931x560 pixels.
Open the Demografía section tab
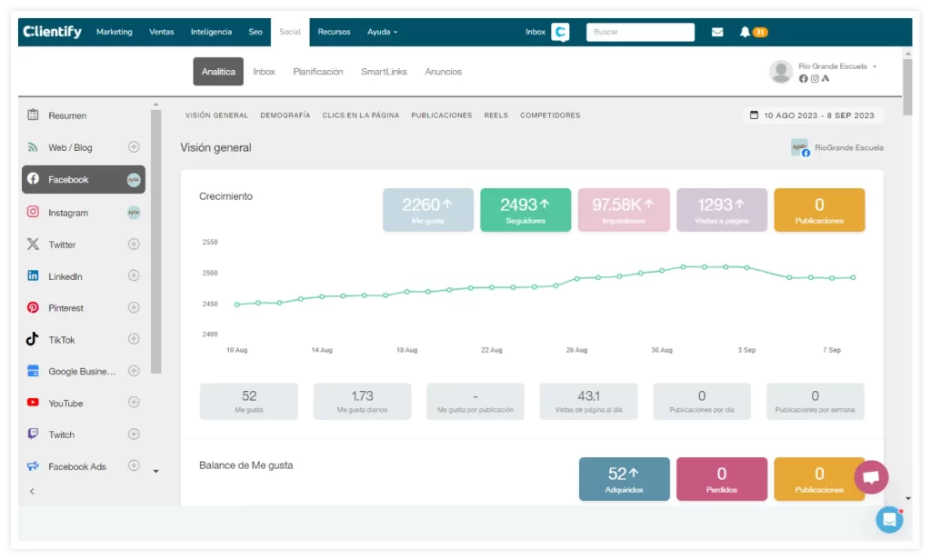285,115
